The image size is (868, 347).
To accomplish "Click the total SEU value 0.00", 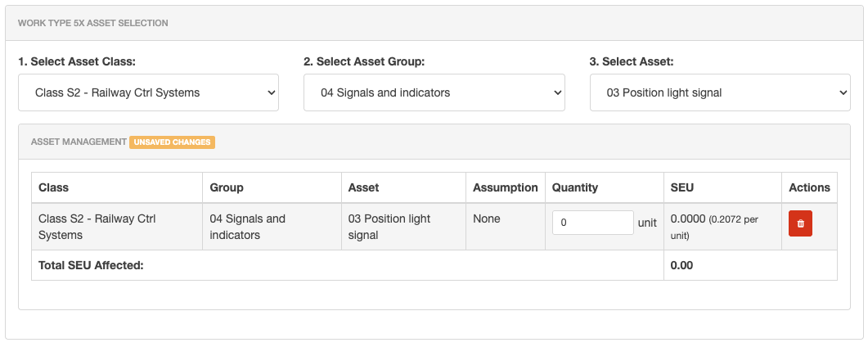I will click(x=681, y=266).
